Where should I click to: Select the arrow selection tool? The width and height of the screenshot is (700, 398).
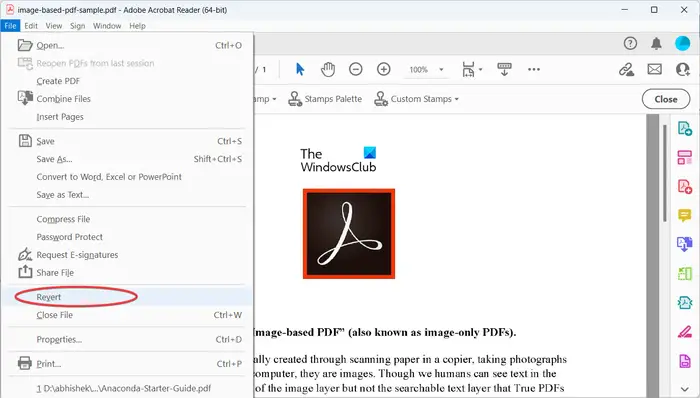(300, 69)
